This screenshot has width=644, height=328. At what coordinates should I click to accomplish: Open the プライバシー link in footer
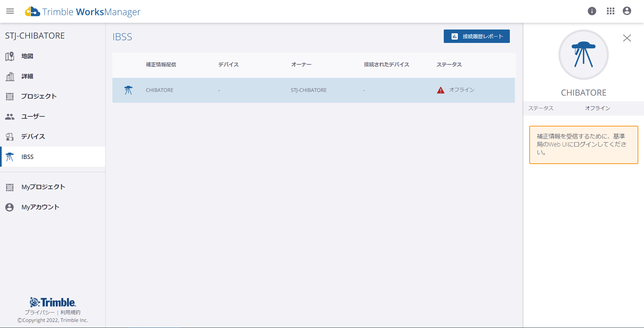[39, 312]
